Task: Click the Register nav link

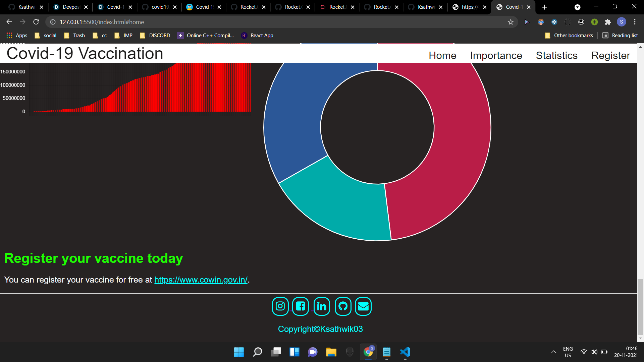Action: tap(610, 55)
